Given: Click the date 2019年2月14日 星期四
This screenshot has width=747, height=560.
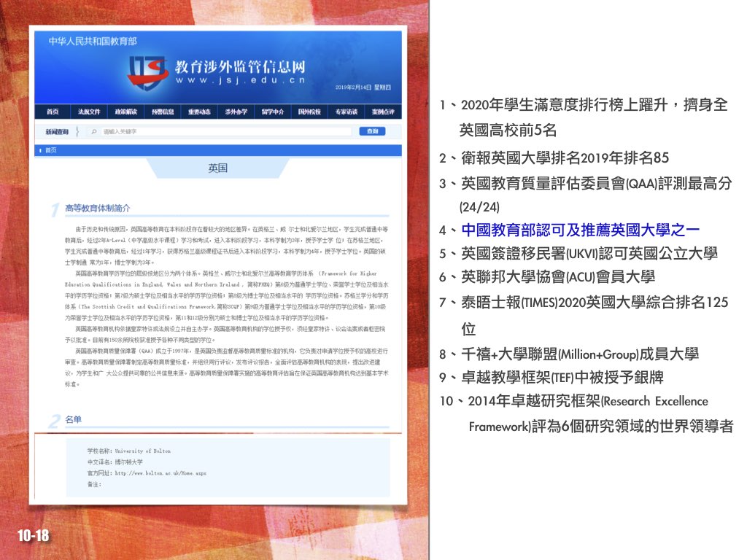Looking at the screenshot, I should [363, 87].
